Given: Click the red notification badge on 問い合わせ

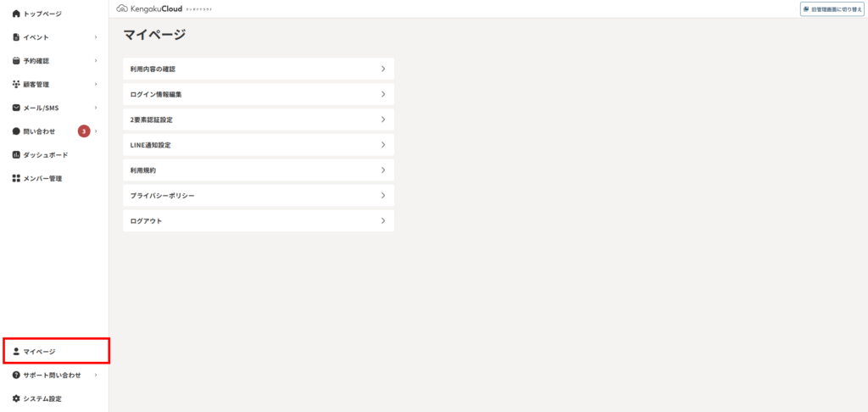Looking at the screenshot, I should tap(84, 131).
